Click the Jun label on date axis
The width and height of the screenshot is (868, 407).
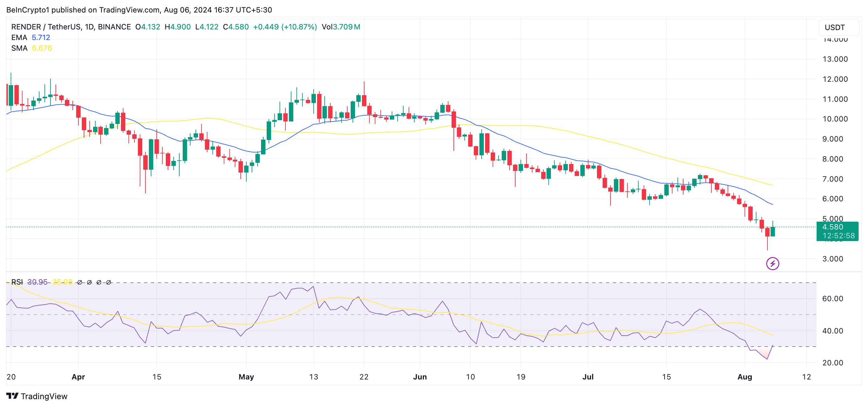click(x=420, y=377)
